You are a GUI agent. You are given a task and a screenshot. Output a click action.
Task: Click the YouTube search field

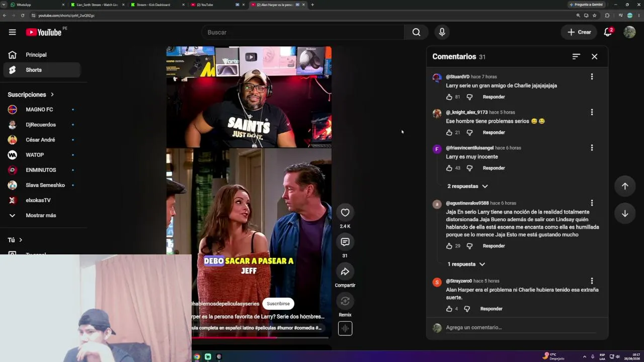click(x=303, y=32)
